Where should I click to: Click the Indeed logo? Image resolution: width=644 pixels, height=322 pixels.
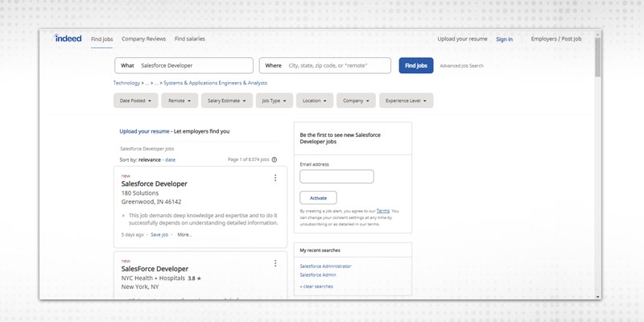tap(68, 39)
